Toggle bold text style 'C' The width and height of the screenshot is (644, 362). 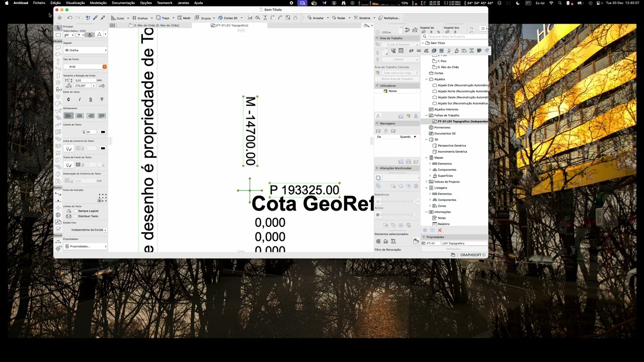(68, 100)
